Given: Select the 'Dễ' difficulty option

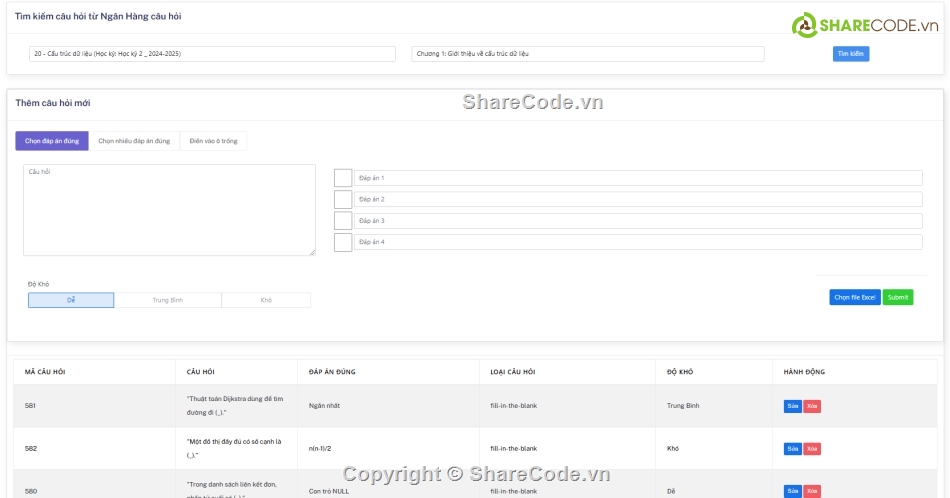Looking at the screenshot, I should 71,300.
